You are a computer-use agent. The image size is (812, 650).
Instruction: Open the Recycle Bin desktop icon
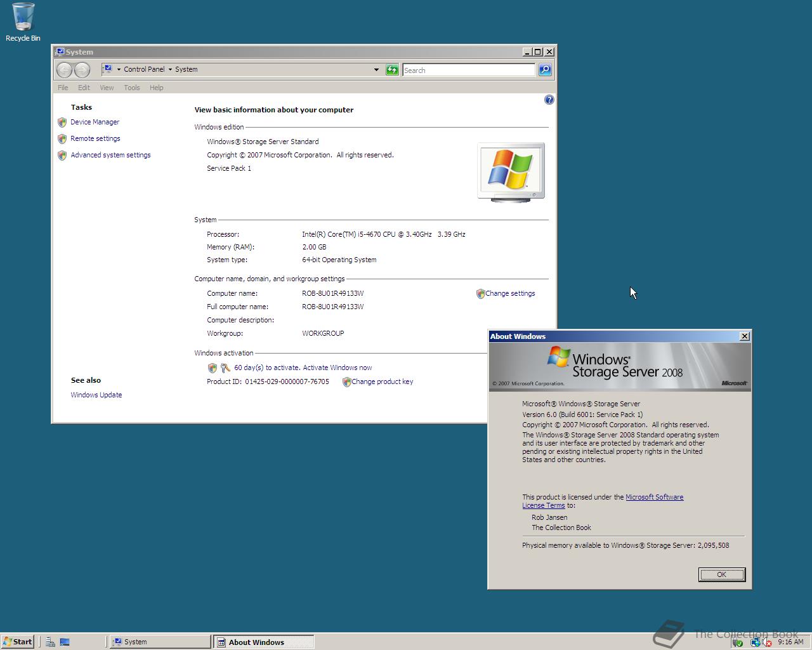23,22
